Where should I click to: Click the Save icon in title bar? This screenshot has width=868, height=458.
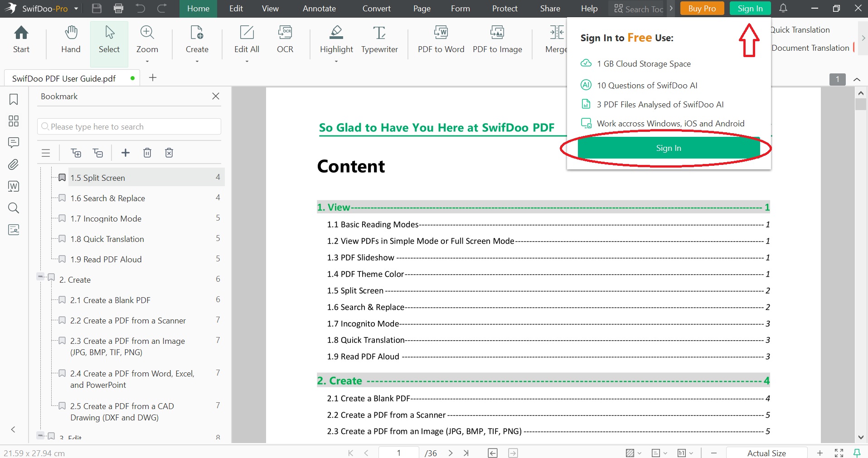pos(97,8)
